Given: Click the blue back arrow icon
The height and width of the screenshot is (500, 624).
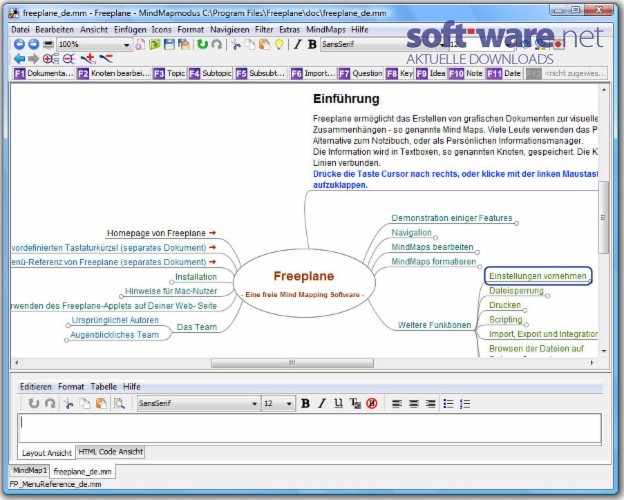Looking at the screenshot, I should pos(20,59).
